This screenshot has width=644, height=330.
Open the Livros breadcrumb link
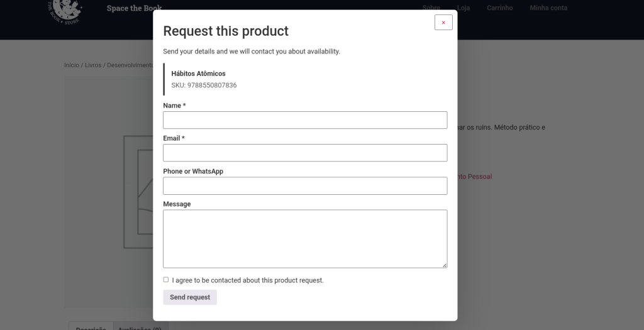pyautogui.click(x=93, y=65)
